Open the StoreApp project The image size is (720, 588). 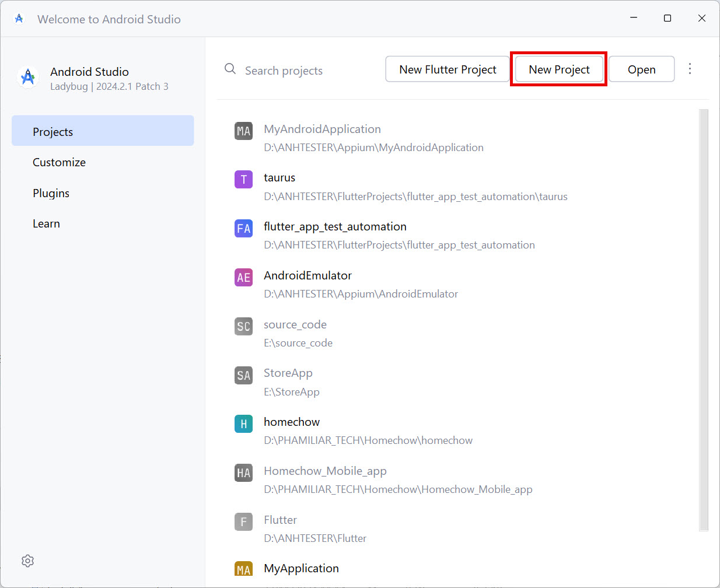[x=458, y=382]
